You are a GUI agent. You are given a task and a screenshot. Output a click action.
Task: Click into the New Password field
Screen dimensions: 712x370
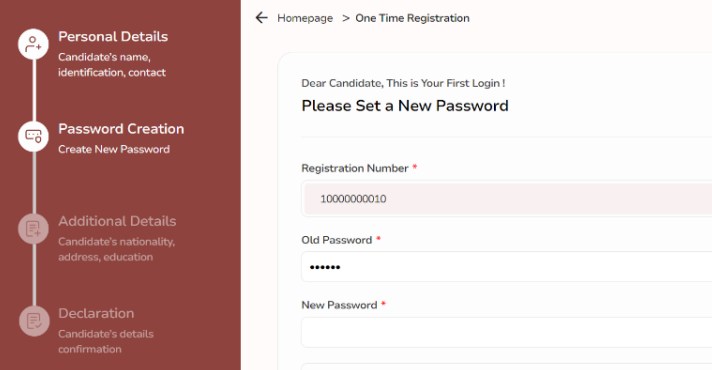506,332
